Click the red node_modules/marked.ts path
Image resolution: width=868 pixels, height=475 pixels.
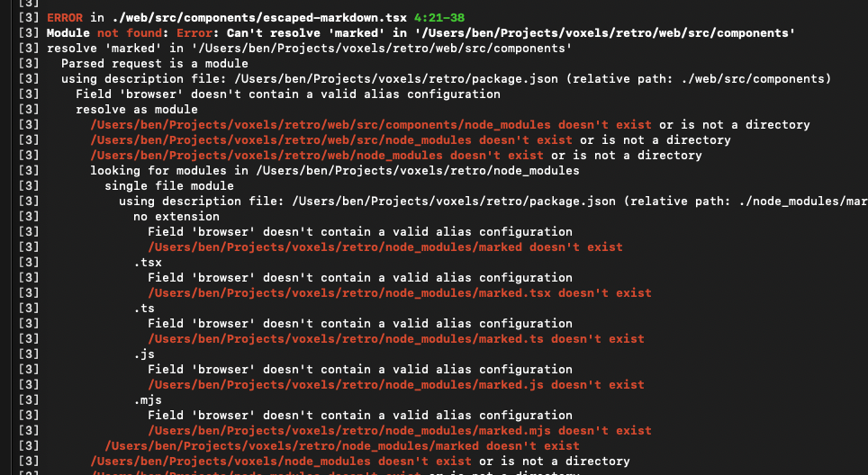coord(348,339)
